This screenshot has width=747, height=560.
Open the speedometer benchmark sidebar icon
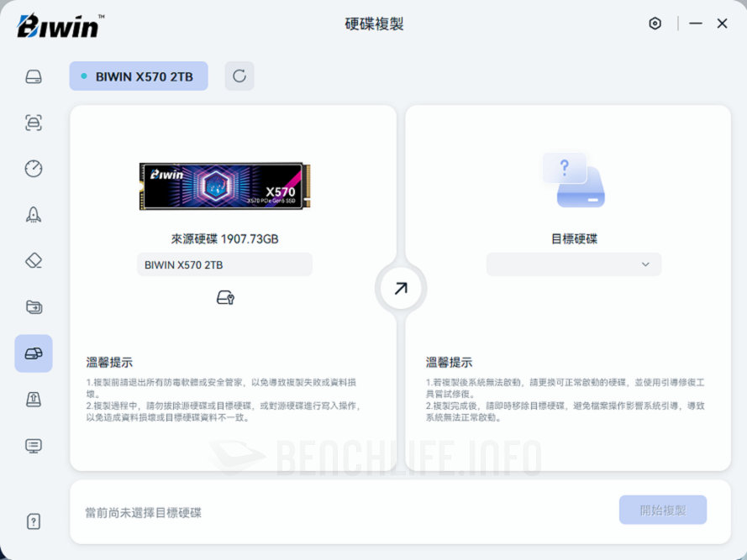click(x=34, y=168)
